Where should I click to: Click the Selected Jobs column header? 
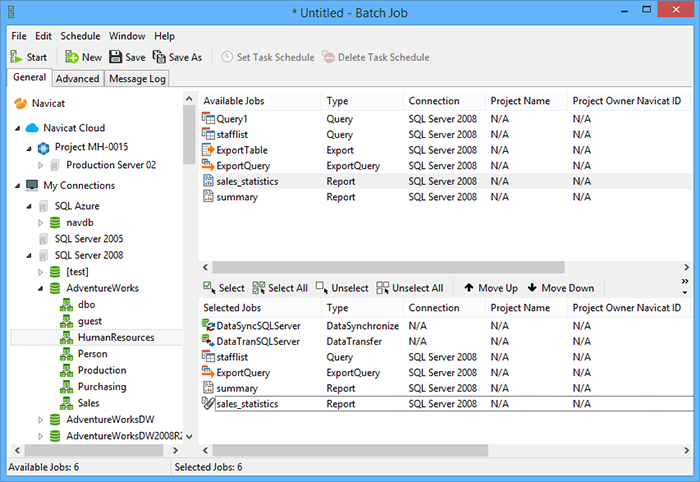click(x=260, y=308)
